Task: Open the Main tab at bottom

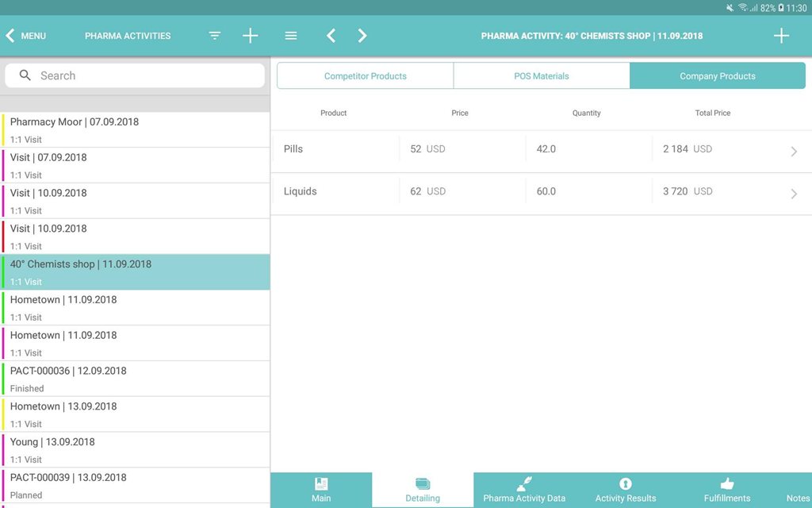Action: pyautogui.click(x=321, y=490)
